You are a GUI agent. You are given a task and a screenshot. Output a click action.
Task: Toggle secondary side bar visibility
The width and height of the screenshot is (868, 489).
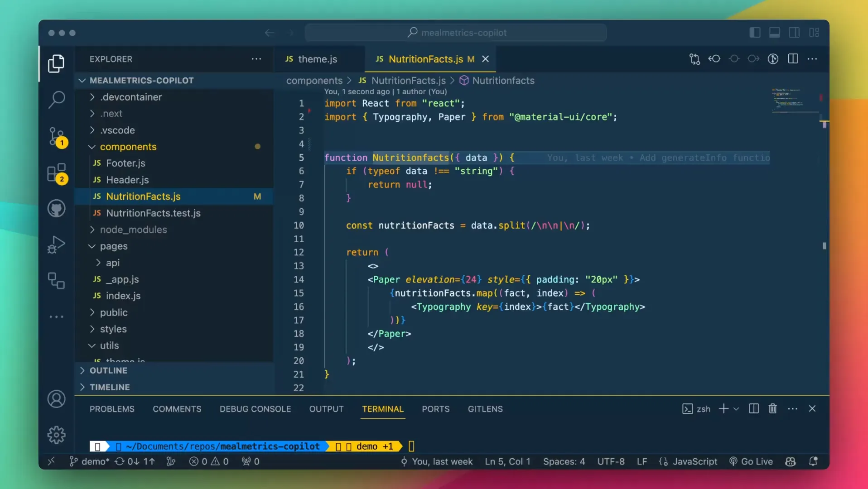(794, 33)
